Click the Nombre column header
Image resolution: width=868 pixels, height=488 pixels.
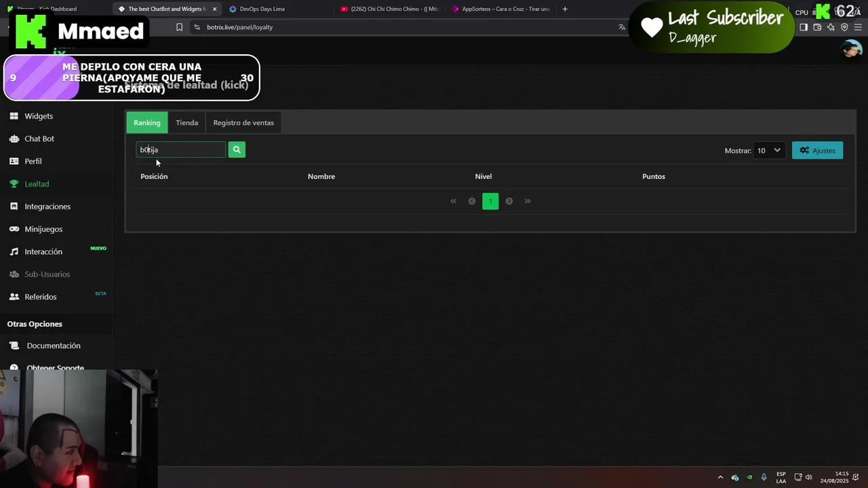tap(321, 176)
